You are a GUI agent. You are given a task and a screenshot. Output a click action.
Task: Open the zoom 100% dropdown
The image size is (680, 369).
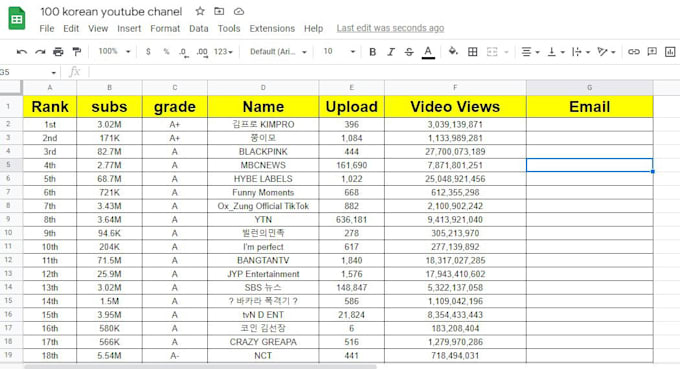click(114, 52)
